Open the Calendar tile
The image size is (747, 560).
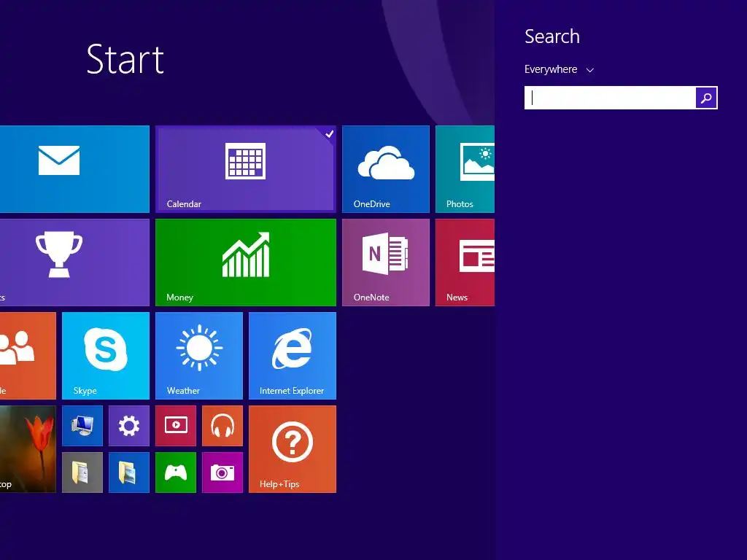pos(246,169)
